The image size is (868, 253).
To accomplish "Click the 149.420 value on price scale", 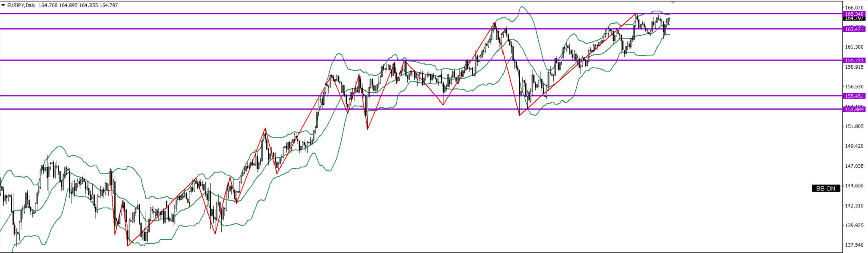I will 854,146.
